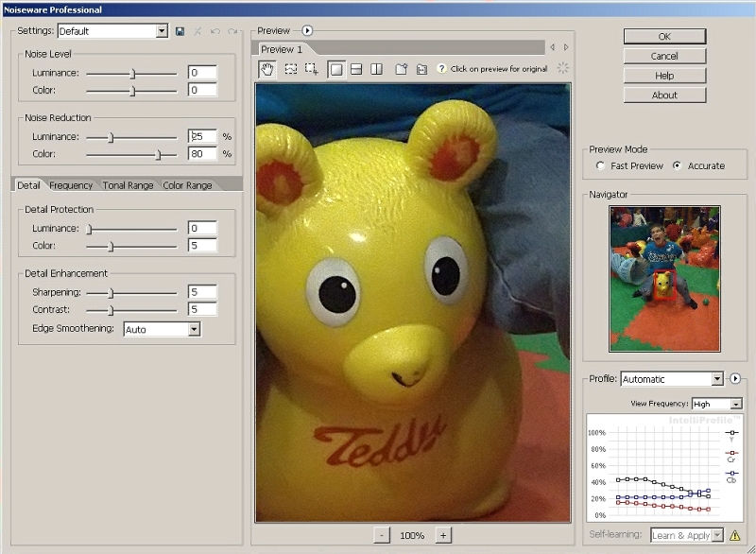Switch to single preview view
The image size is (756, 554).
pos(336,69)
